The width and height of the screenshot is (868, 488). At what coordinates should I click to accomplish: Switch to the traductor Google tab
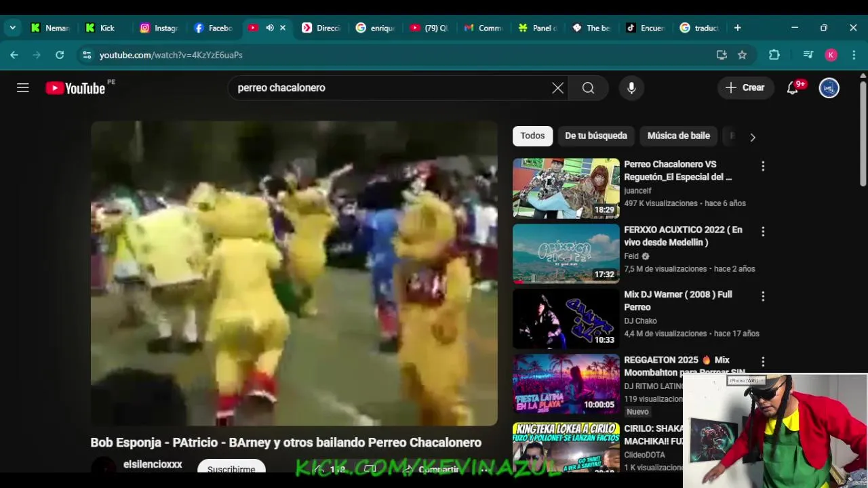(700, 28)
